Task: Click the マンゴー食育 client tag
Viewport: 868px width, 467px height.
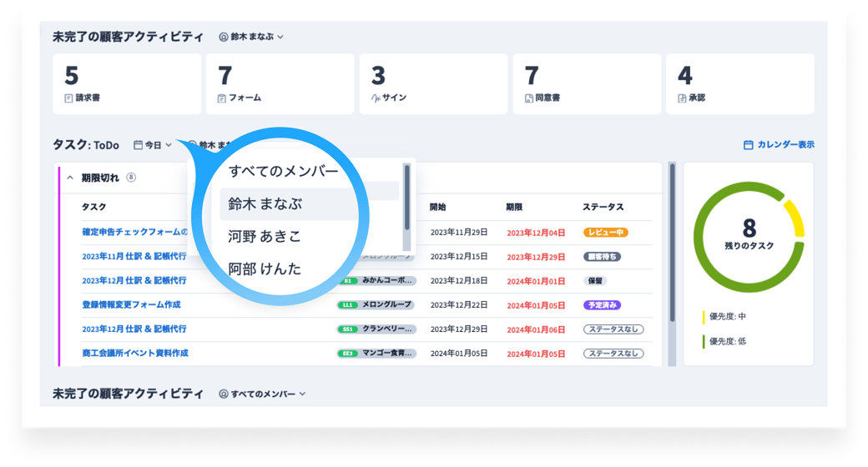Action: (x=376, y=353)
